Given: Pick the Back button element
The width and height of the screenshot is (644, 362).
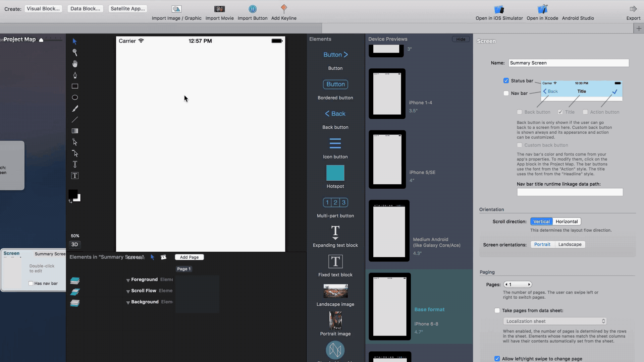Looking at the screenshot, I should 335,114.
